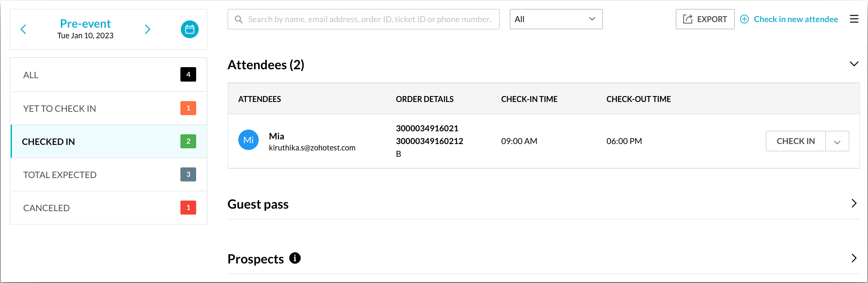Click the search magnifier icon
Viewport: 868px width, 283px height.
[x=239, y=20]
